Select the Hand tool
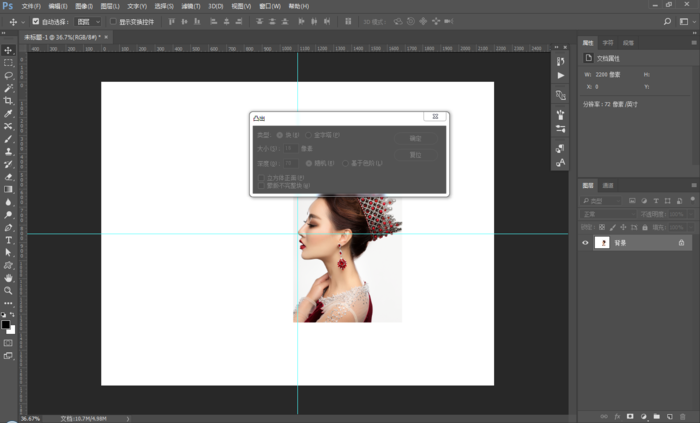The image size is (700, 423). (8, 278)
